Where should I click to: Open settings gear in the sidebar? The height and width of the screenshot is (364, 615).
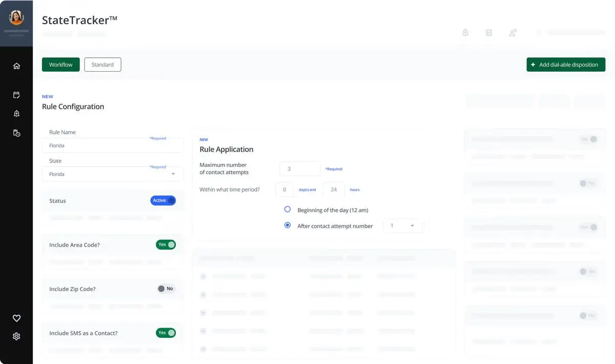16,336
